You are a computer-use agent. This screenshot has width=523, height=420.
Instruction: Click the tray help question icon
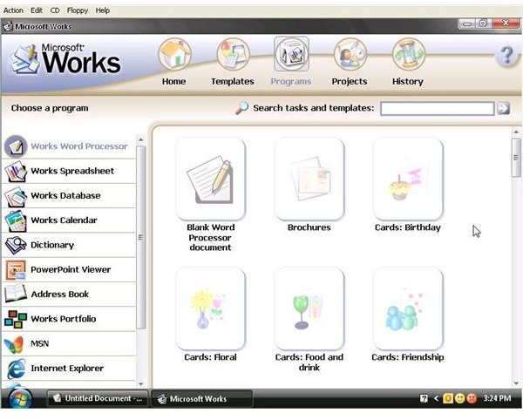[x=424, y=398]
